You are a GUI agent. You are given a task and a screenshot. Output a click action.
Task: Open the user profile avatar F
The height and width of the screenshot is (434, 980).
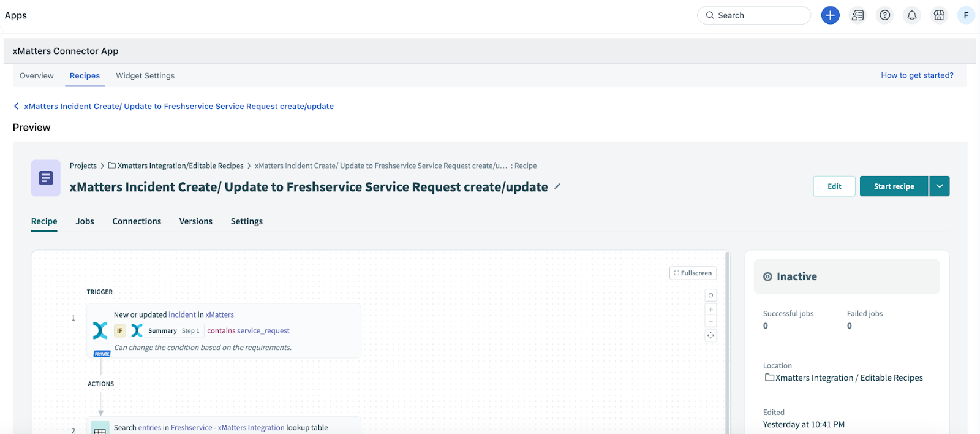tap(966, 15)
